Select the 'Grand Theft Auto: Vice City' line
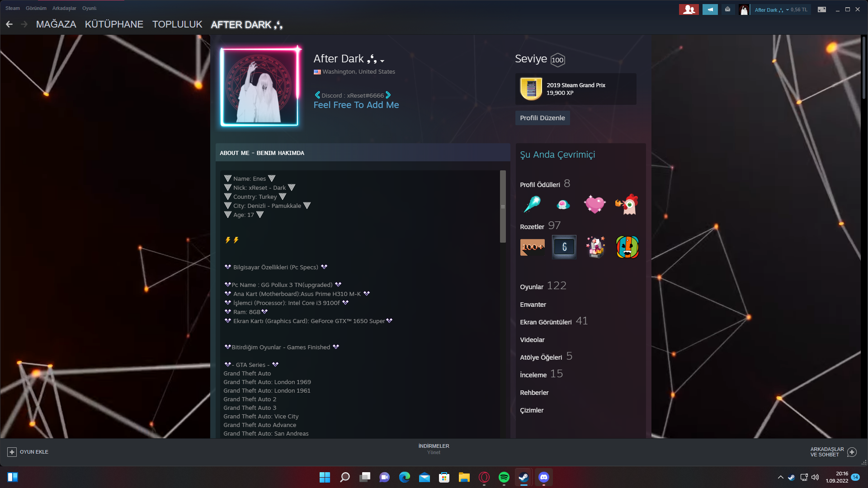 coord(261,416)
